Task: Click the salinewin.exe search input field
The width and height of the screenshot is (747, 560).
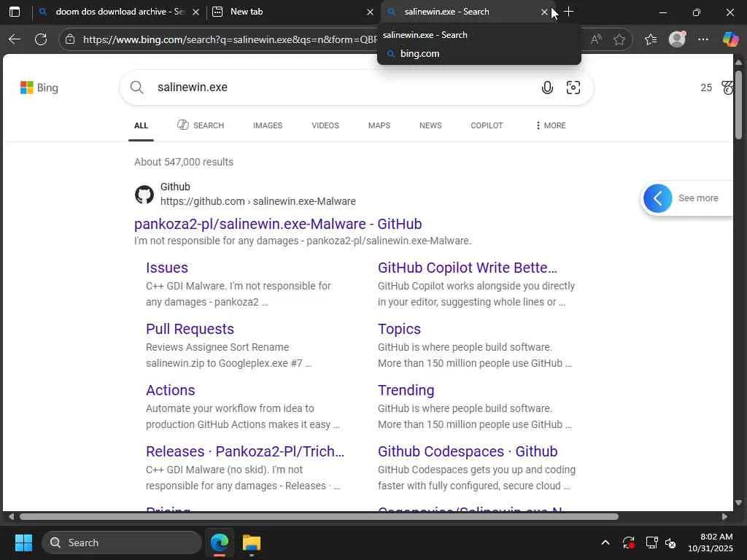Action: pos(336,87)
